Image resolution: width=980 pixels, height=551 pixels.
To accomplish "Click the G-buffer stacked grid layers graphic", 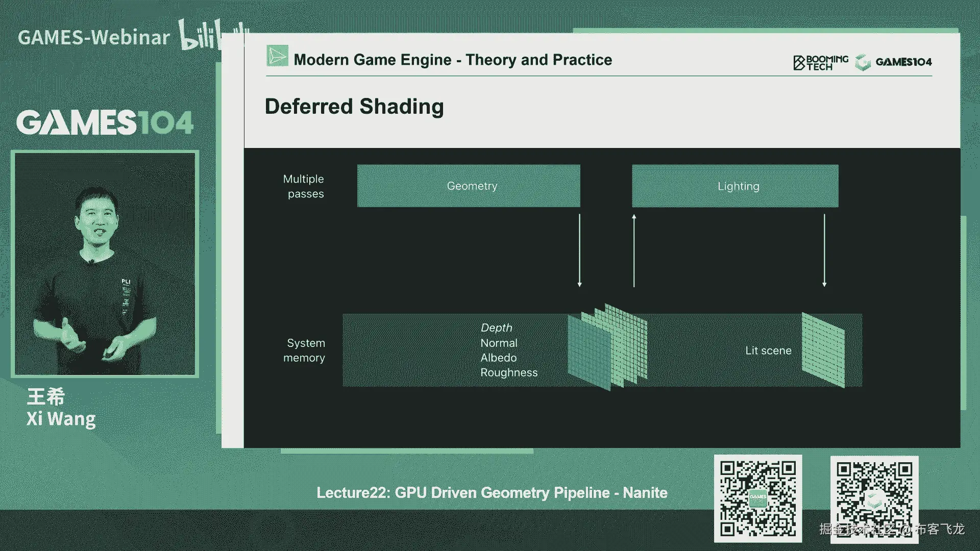I will point(607,347).
